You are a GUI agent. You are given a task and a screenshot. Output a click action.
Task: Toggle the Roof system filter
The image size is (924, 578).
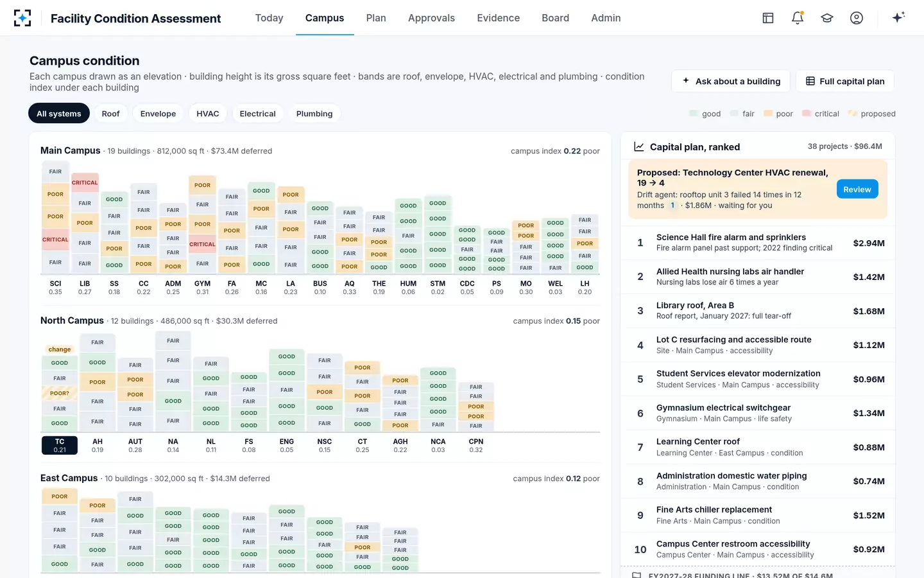coord(110,114)
